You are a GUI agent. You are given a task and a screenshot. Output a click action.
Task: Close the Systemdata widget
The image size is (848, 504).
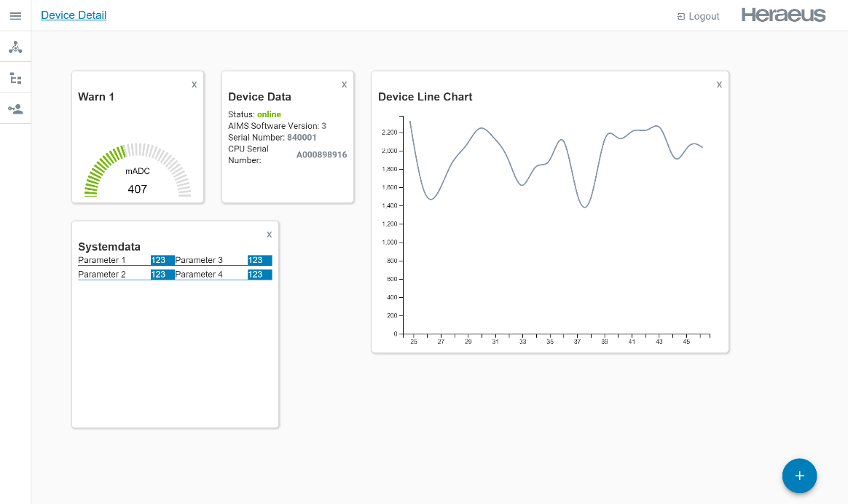269,235
